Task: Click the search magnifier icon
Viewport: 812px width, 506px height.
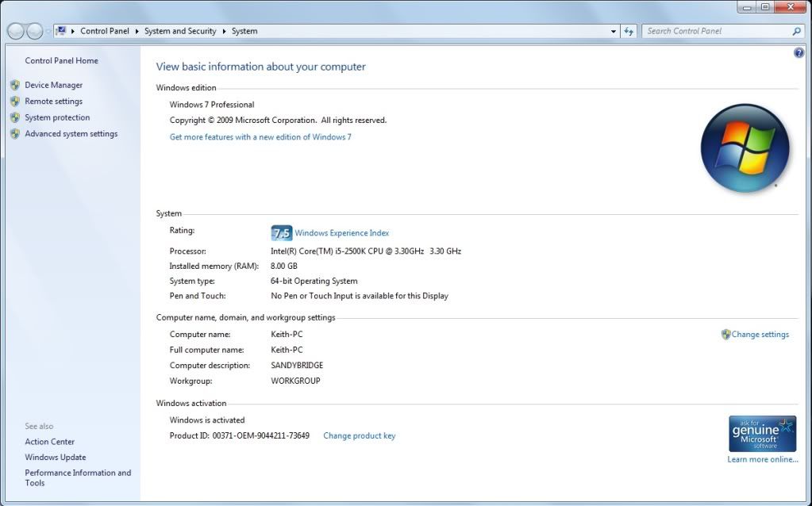Action: 796,31
